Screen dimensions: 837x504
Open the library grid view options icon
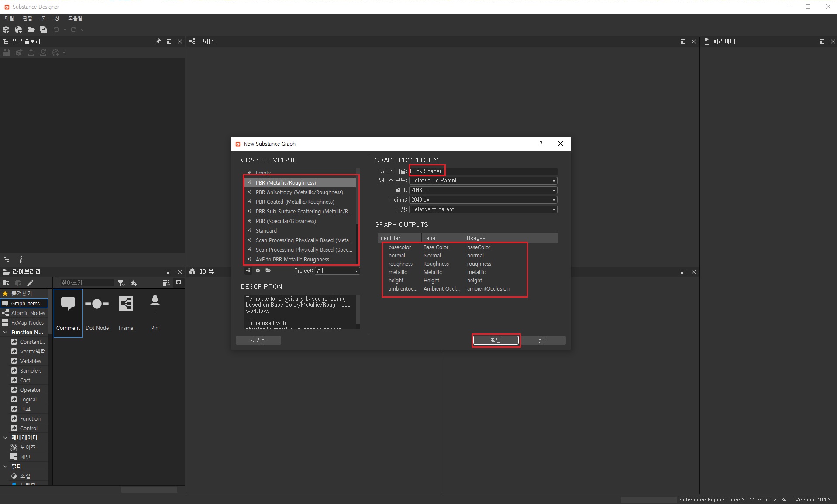pos(166,283)
